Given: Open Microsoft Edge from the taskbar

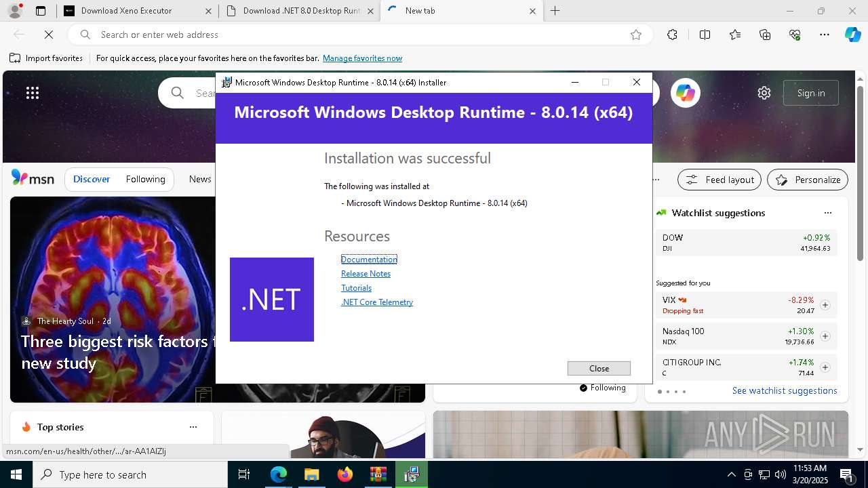Looking at the screenshot, I should [x=279, y=474].
